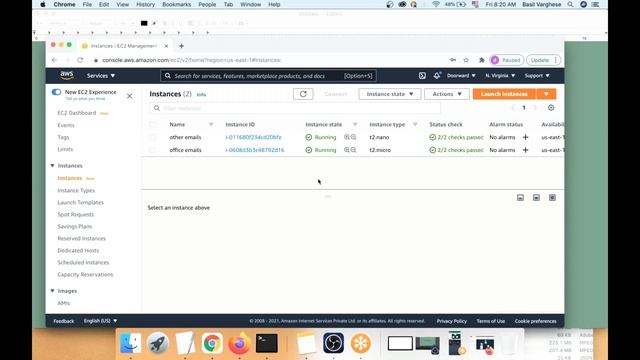Screen dimensions: 640x360
Task: Open the Services dropdown
Action: (x=101, y=76)
